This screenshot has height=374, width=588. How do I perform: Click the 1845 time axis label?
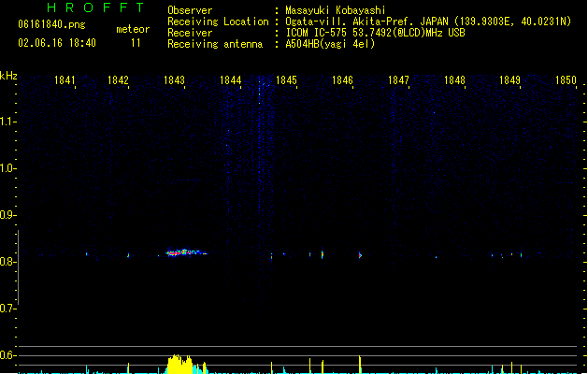pos(286,80)
